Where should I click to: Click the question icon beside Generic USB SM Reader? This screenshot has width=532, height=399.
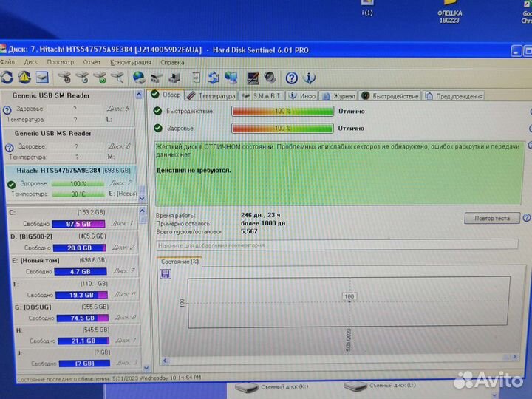pos(7,110)
